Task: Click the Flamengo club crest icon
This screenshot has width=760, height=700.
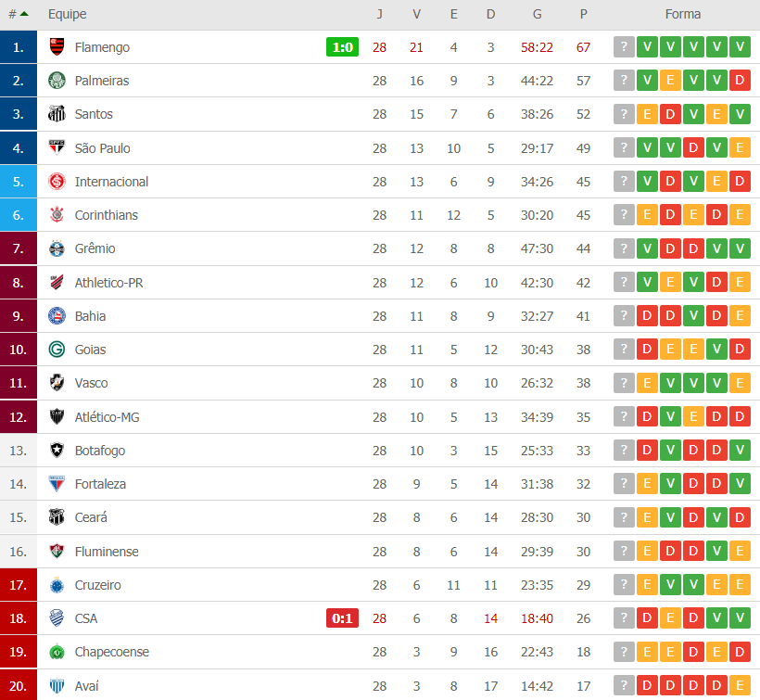Action: 57,47
